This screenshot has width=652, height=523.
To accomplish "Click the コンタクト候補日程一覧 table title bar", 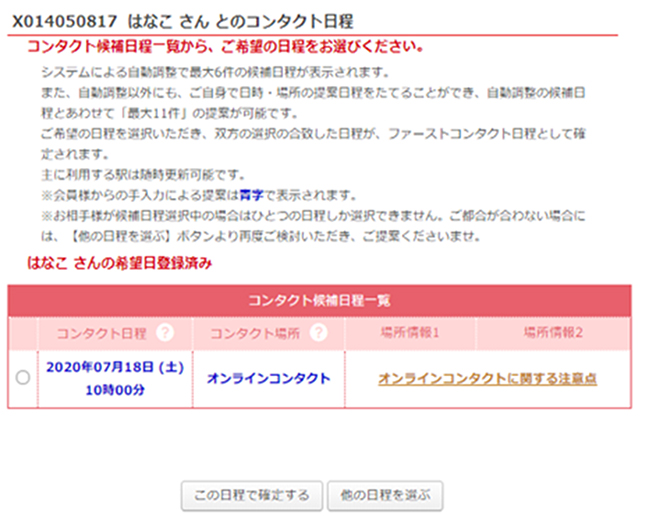I will pos(319,301).
